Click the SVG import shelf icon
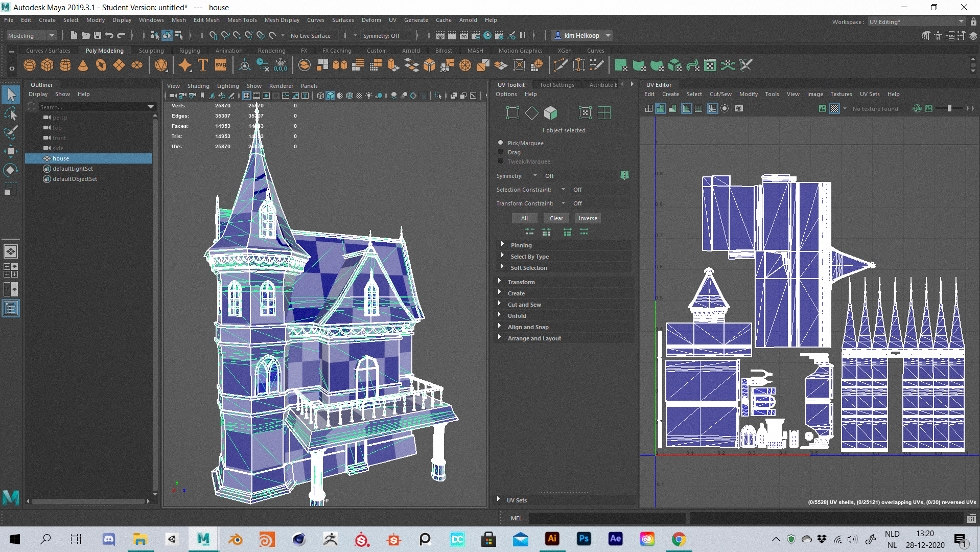Image resolution: width=980 pixels, height=552 pixels. (221, 65)
